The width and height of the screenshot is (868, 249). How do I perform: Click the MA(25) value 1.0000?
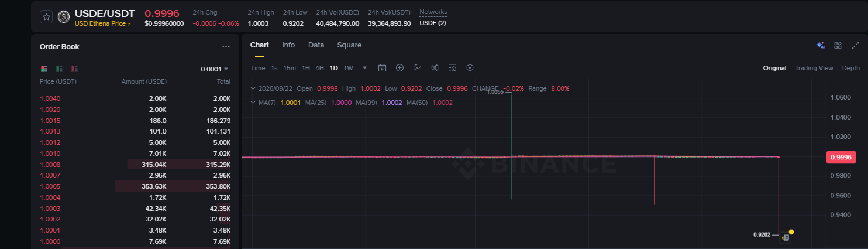[342, 103]
